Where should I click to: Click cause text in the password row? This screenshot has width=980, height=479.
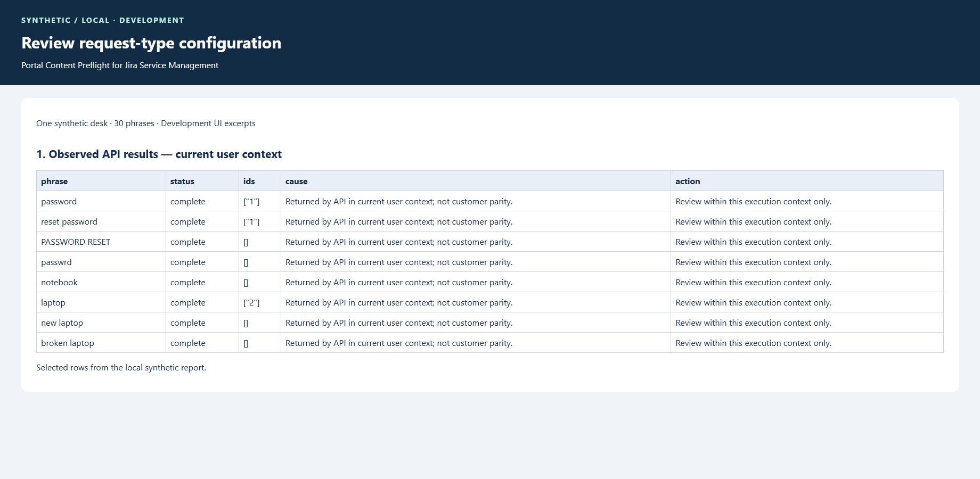[399, 202]
